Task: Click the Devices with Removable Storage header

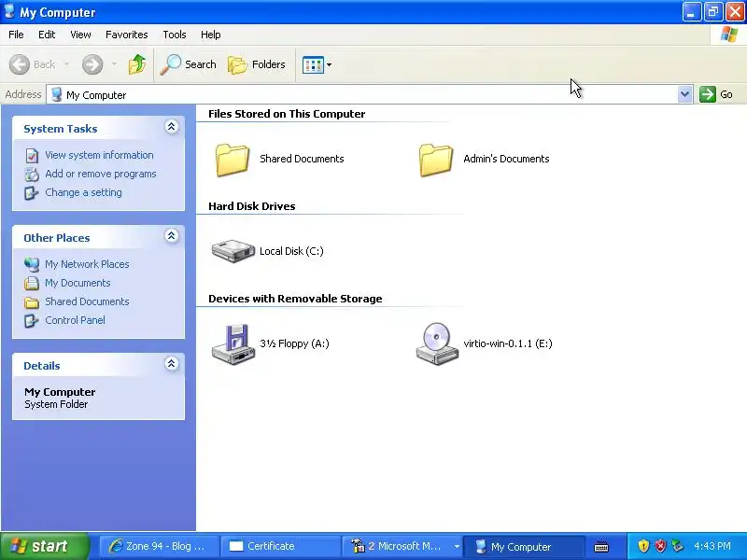Action: 295,299
